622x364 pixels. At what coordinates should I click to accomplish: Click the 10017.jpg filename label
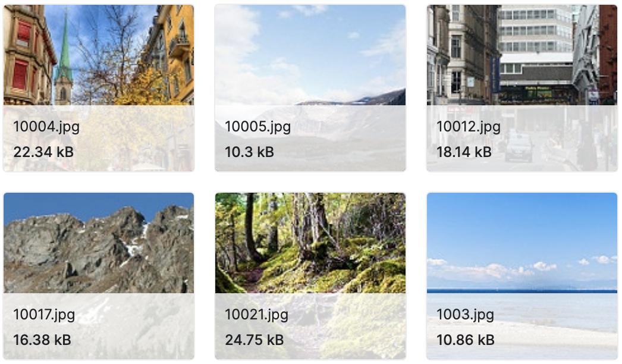44,315
